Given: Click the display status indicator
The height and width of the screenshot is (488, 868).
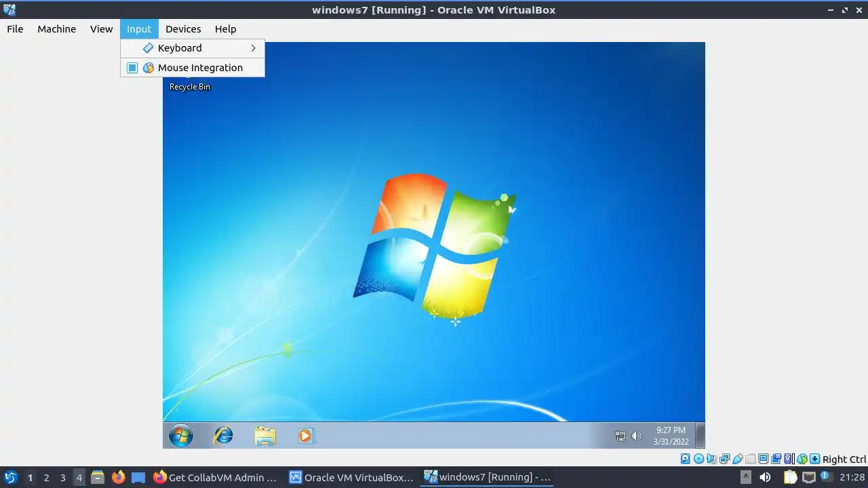Looking at the screenshot, I should tap(763, 459).
